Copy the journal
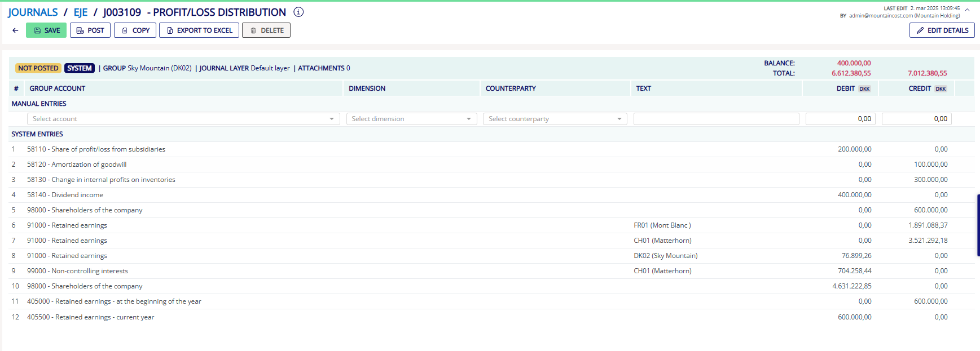The image size is (980, 351). [135, 30]
